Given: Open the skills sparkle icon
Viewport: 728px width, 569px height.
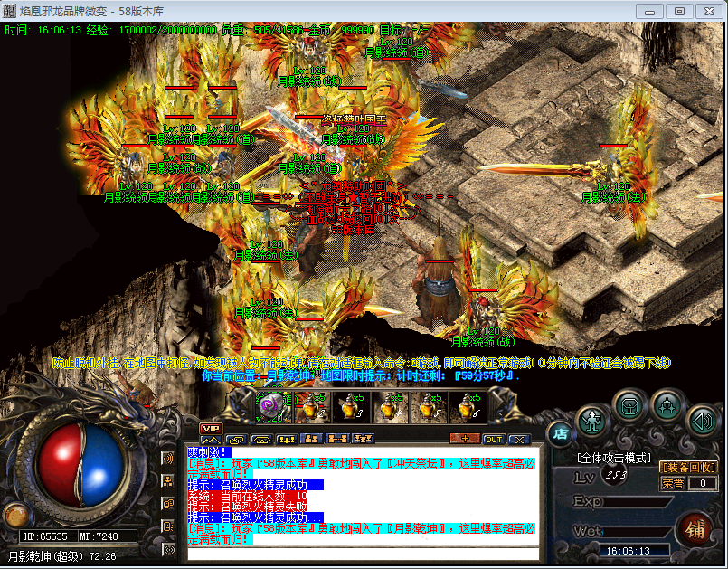Looking at the screenshot, I should (667, 407).
